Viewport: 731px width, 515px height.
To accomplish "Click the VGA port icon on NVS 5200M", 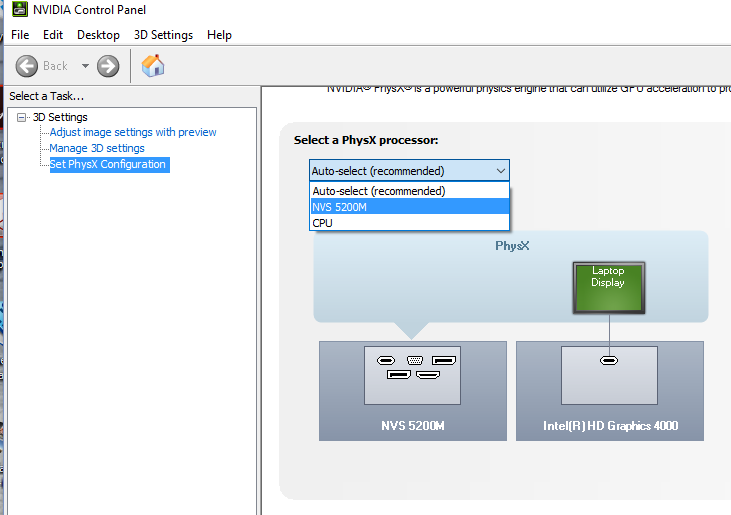I will click(415, 360).
